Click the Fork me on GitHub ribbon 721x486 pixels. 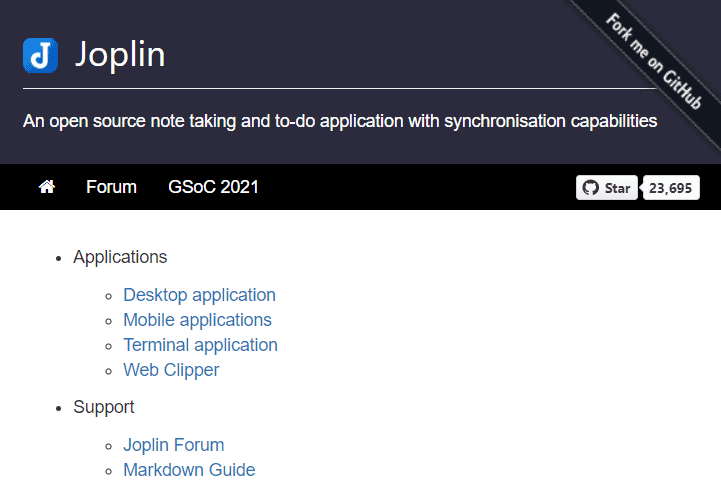click(653, 61)
